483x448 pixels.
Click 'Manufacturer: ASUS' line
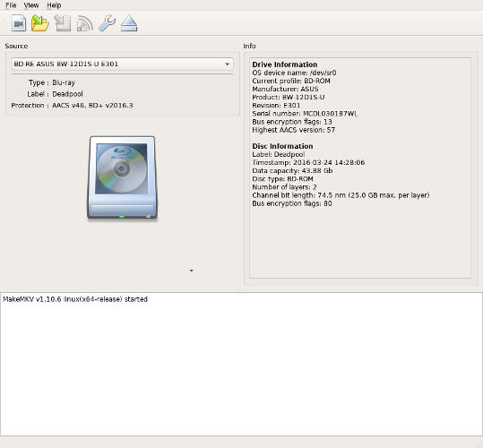click(285, 90)
